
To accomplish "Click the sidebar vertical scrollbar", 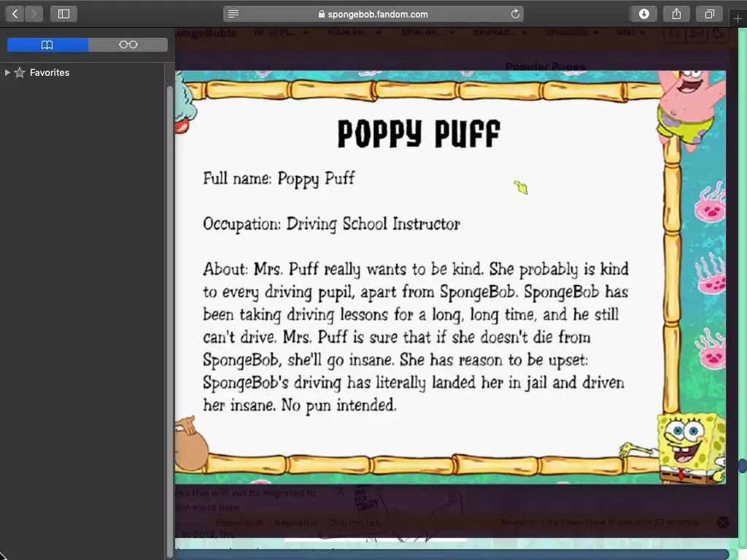I will tap(170, 322).
